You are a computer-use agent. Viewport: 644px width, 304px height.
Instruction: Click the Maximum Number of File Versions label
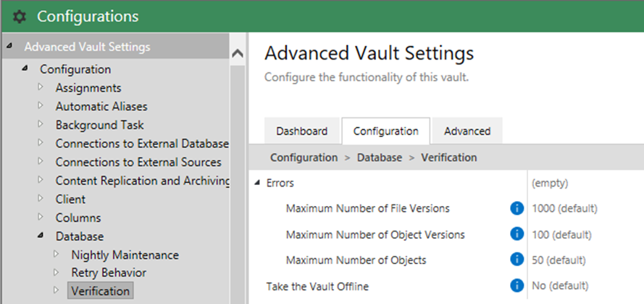[367, 208]
